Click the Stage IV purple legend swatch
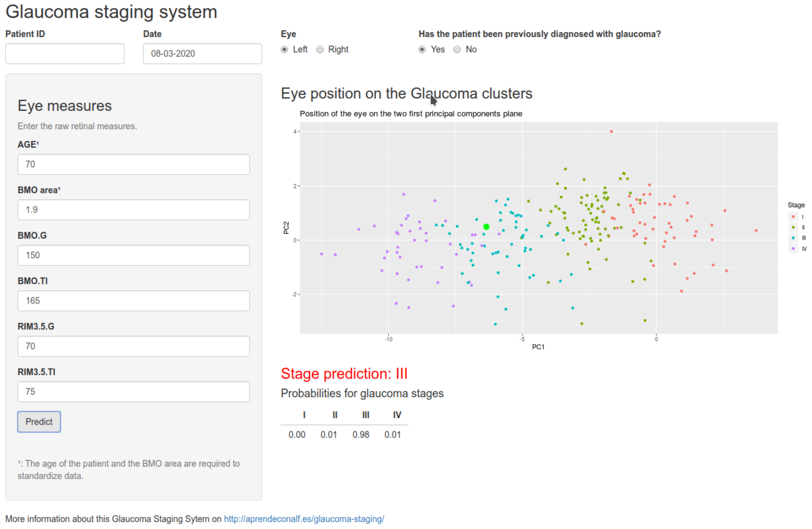Screen dimensions: 812x529 793,249
